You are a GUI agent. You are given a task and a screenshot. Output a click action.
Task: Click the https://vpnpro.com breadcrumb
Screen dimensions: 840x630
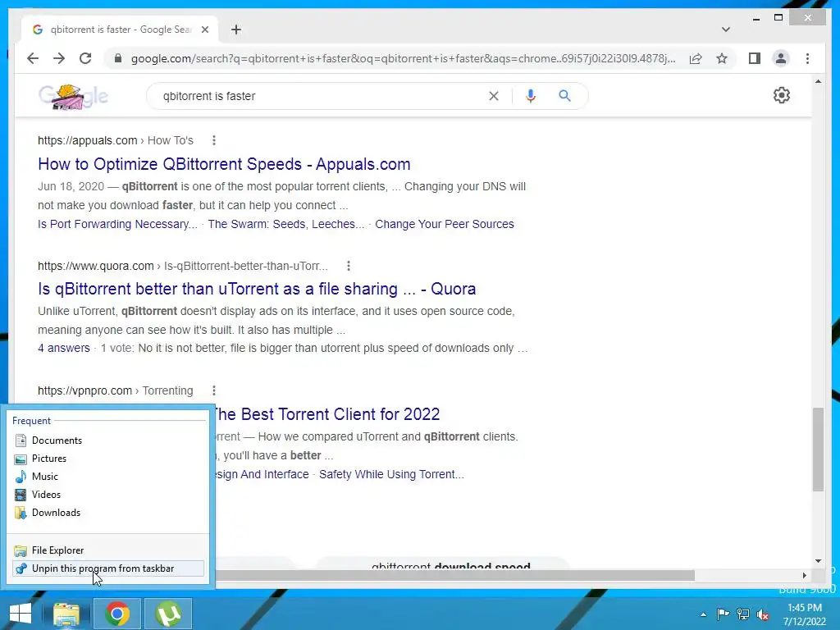click(84, 390)
